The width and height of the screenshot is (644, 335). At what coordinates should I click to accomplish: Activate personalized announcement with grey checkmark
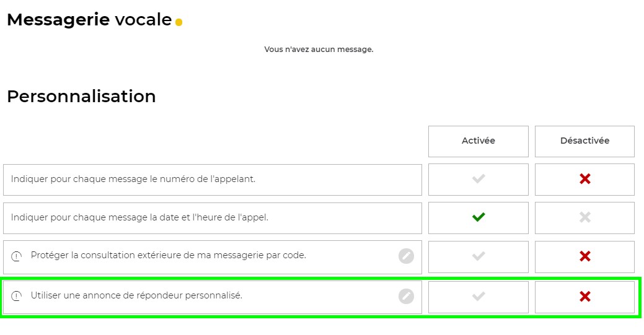(x=478, y=296)
